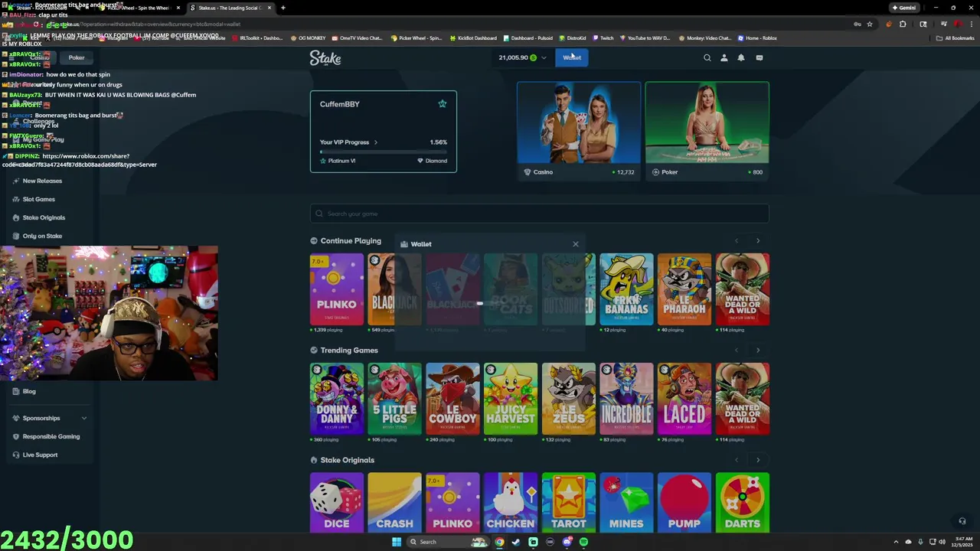980x551 pixels.
Task: Open FRKN Bananas game tile
Action: point(626,289)
